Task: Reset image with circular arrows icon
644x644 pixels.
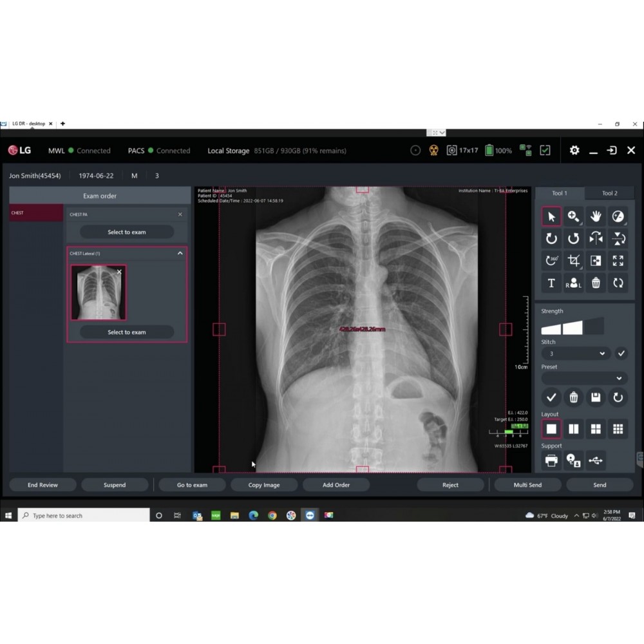Action: (x=618, y=283)
